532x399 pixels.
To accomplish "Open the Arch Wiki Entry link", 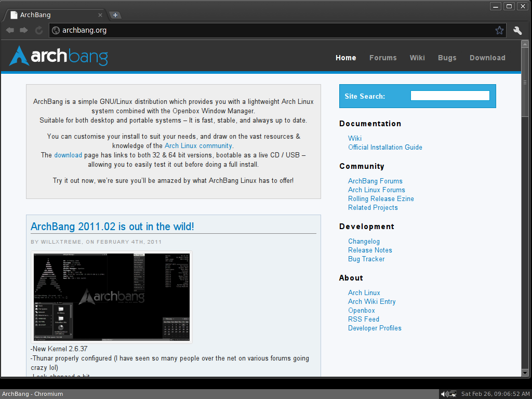I will point(372,302).
